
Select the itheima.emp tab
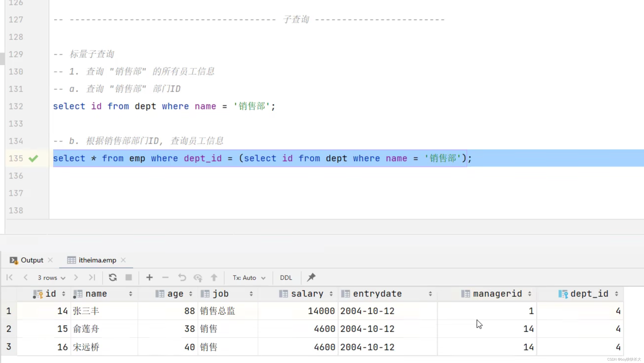pos(97,260)
